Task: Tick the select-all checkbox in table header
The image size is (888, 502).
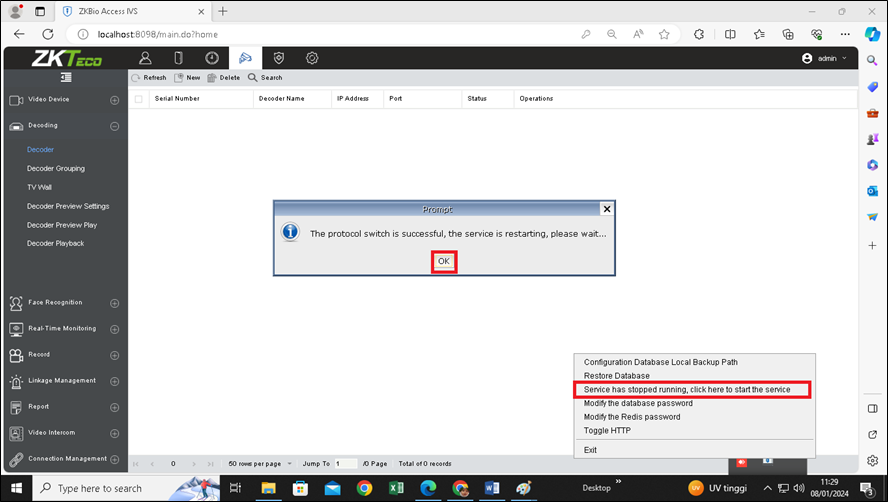Action: coord(139,99)
